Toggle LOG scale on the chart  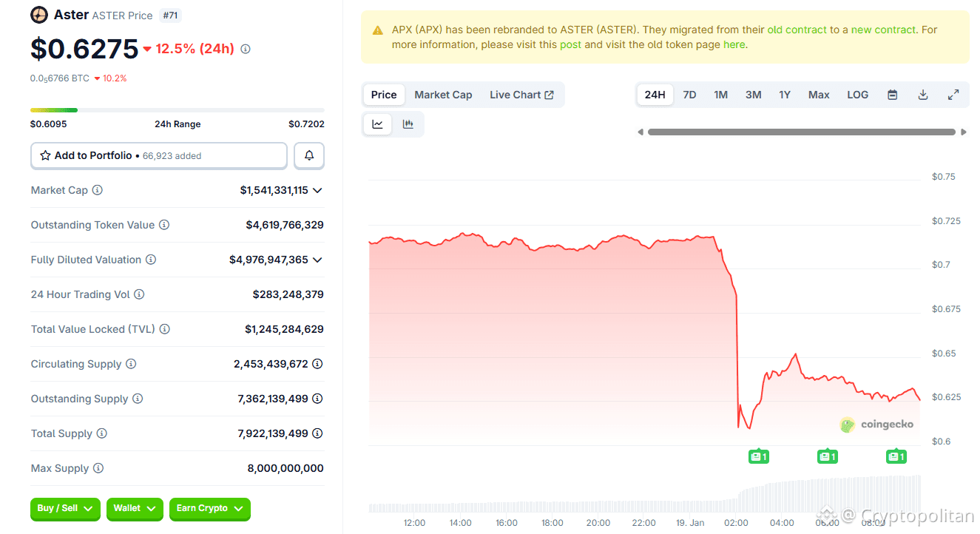click(857, 95)
